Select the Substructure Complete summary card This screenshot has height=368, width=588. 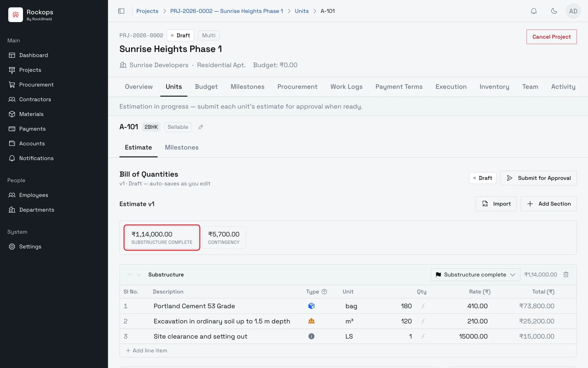coord(162,238)
